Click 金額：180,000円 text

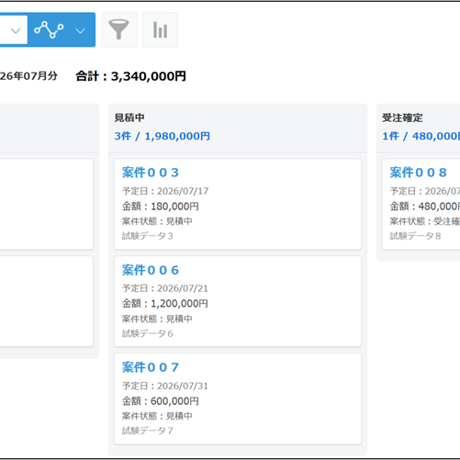[160, 206]
